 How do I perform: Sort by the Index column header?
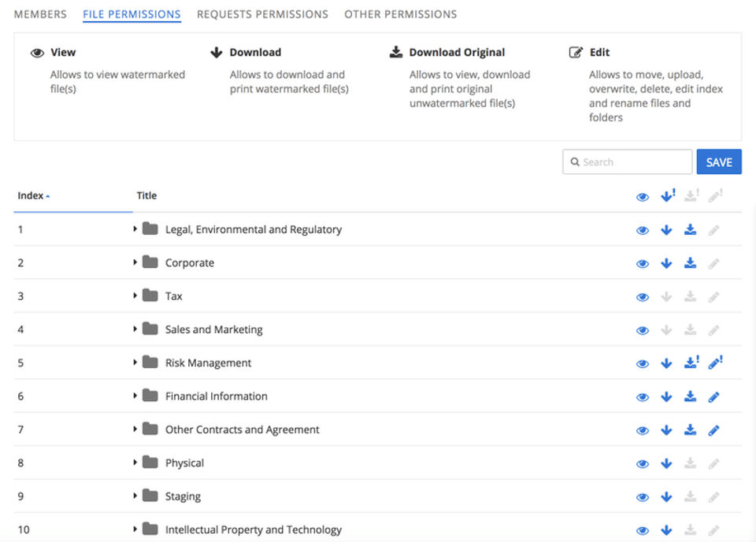click(x=33, y=195)
